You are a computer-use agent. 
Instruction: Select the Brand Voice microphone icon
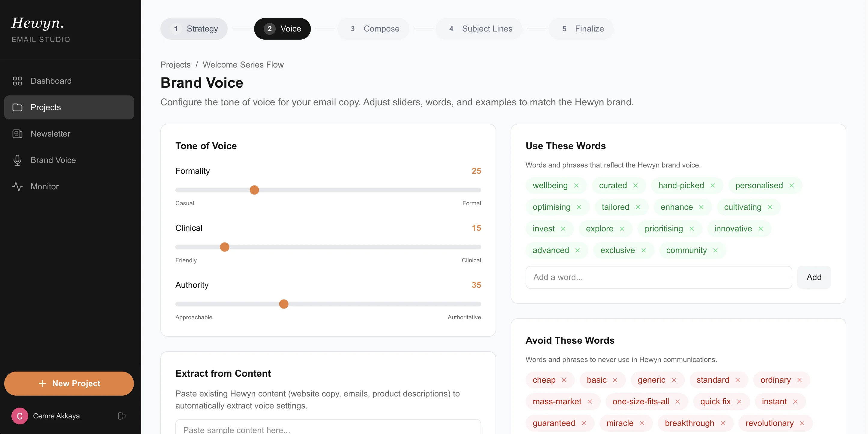pos(17,160)
